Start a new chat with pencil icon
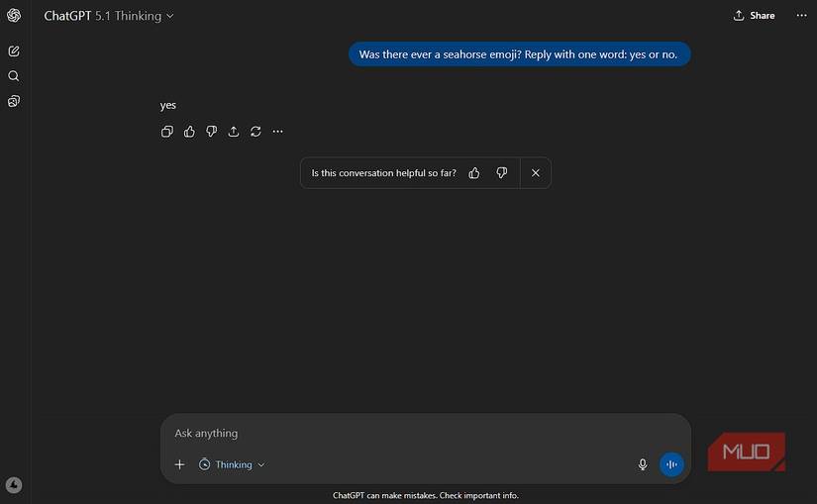 pos(14,51)
